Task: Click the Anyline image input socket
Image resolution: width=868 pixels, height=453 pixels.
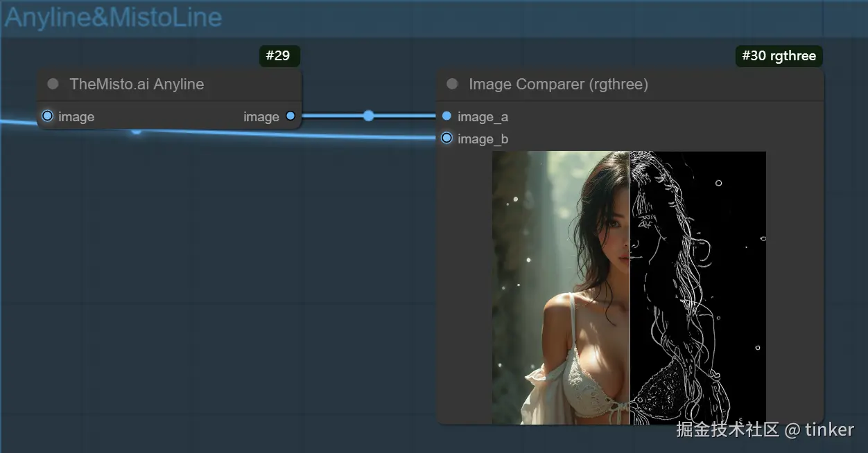Action: pyautogui.click(x=47, y=116)
